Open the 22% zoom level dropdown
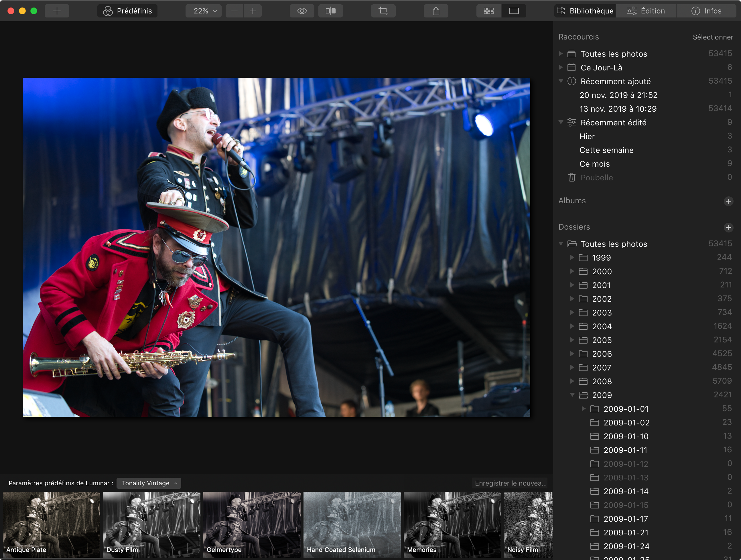The width and height of the screenshot is (741, 560). [x=204, y=11]
